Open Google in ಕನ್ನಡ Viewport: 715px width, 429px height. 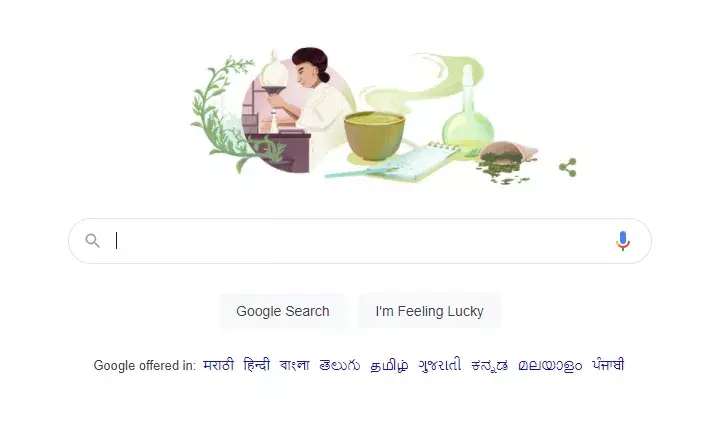[x=490, y=365]
